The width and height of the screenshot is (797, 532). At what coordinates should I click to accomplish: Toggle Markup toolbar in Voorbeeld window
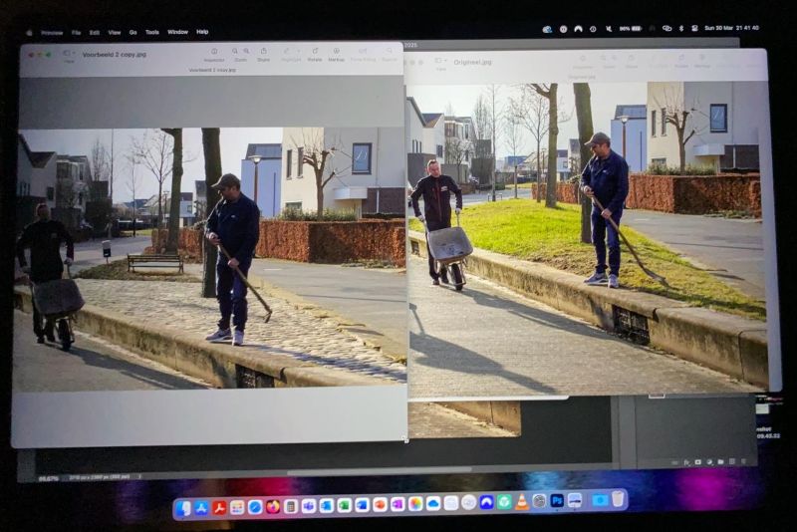pyautogui.click(x=336, y=52)
